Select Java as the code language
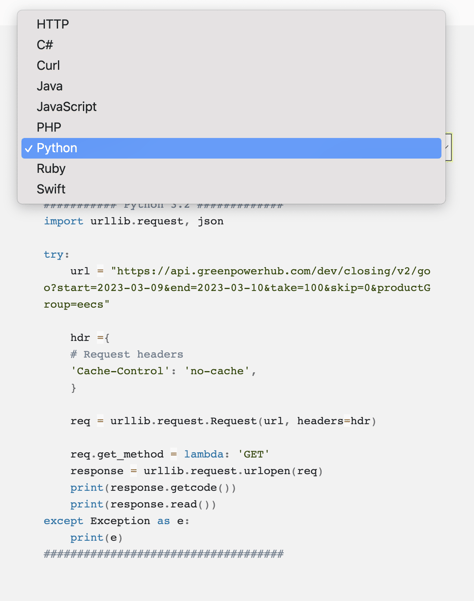474x601 pixels. pyautogui.click(x=231, y=86)
